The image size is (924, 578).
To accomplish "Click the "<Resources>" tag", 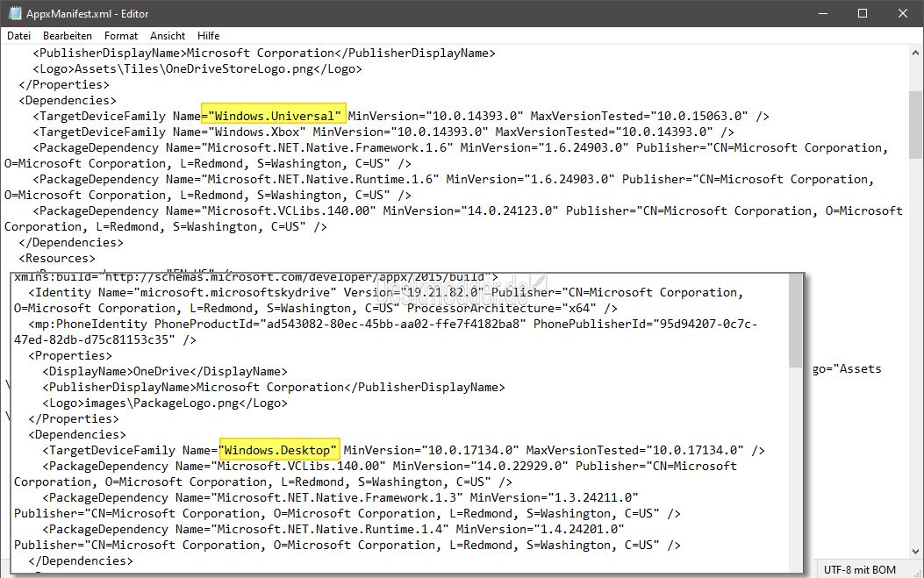I will coord(56,258).
